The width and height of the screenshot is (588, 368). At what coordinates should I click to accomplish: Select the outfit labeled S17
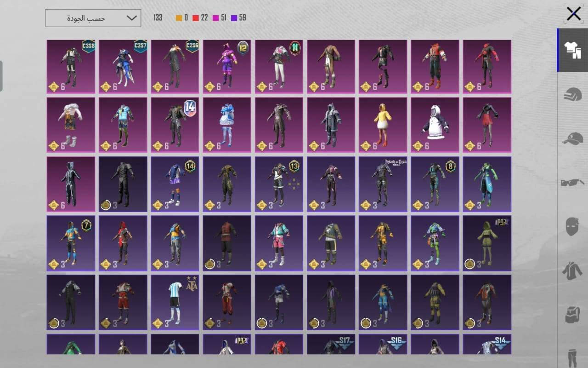coord(331,344)
